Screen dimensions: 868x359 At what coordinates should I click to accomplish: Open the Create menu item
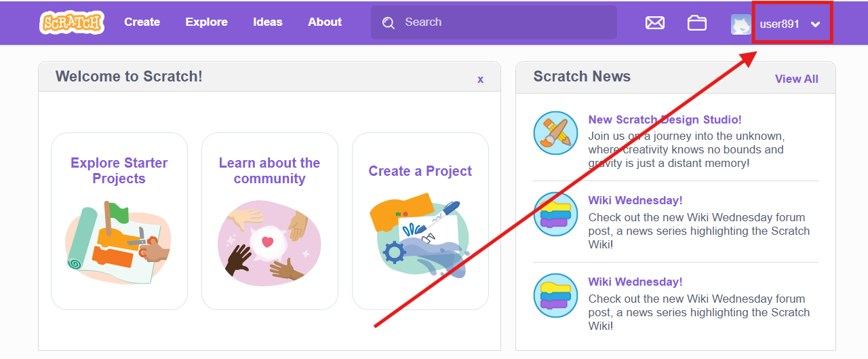(142, 22)
